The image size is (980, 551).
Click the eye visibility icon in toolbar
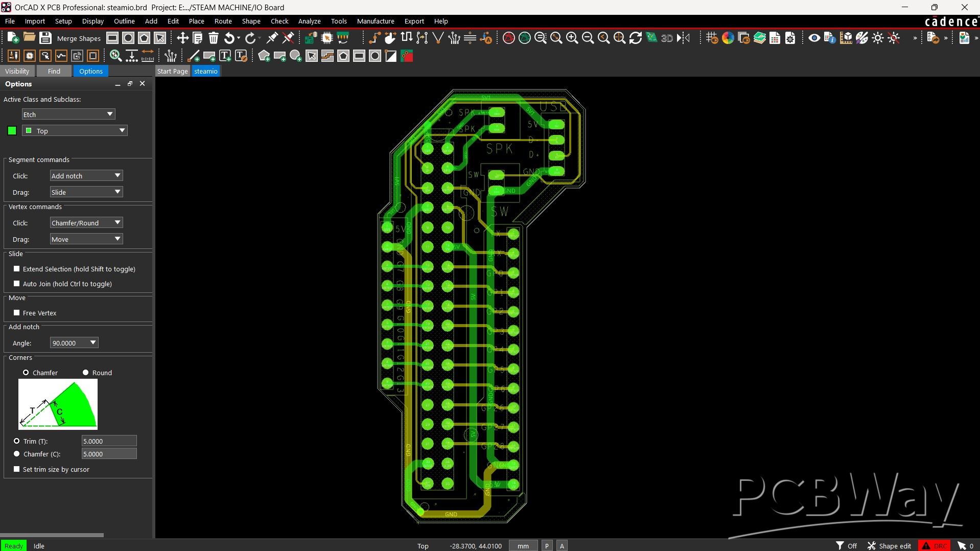click(x=814, y=38)
